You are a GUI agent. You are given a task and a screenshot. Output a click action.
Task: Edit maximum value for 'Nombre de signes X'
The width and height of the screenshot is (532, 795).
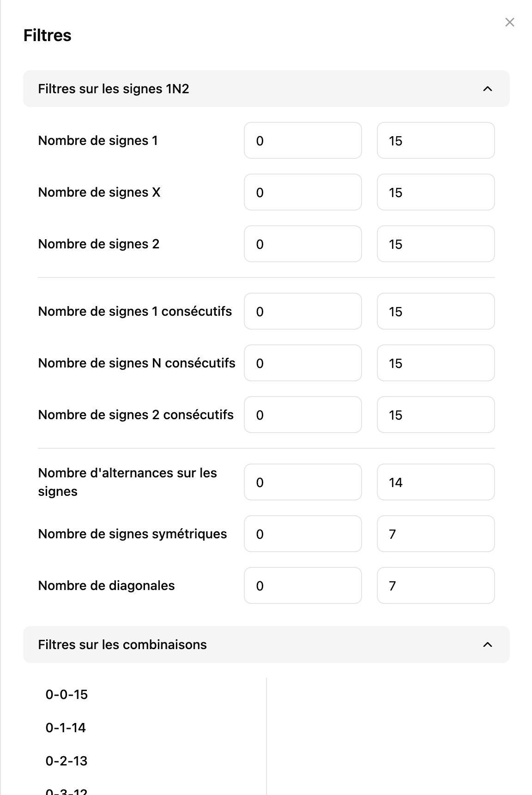435,192
